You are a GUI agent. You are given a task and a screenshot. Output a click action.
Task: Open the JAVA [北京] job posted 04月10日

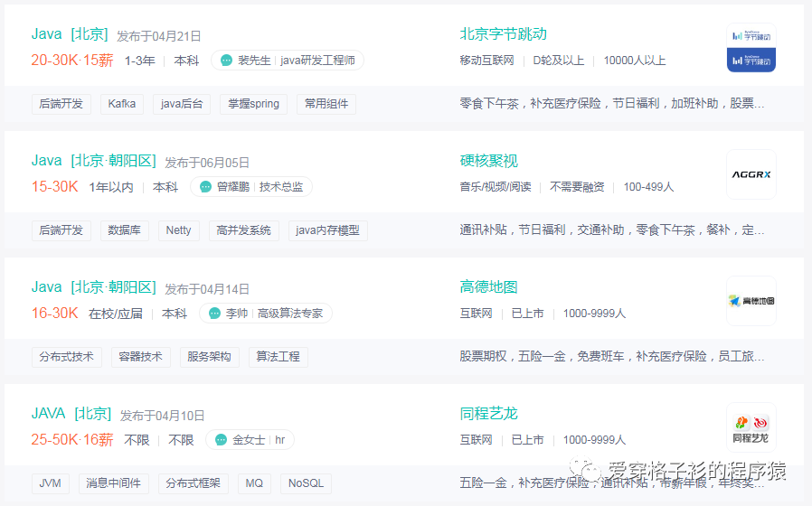71,414
